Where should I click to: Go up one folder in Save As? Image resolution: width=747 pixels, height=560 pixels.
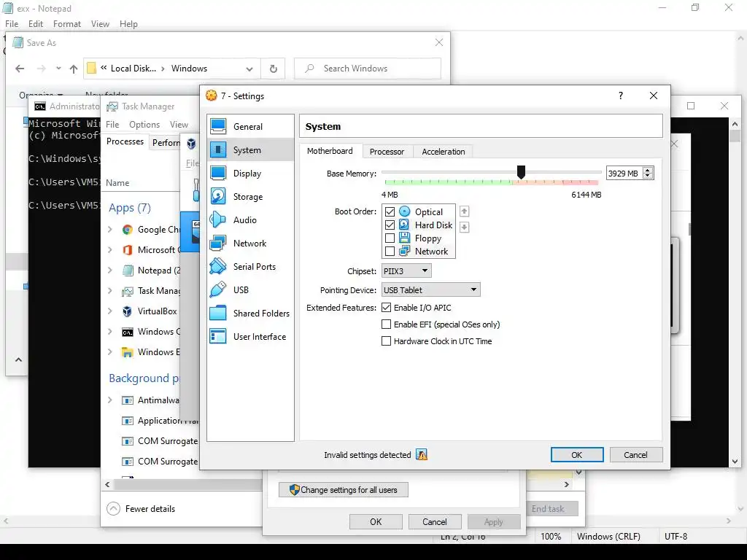point(74,69)
